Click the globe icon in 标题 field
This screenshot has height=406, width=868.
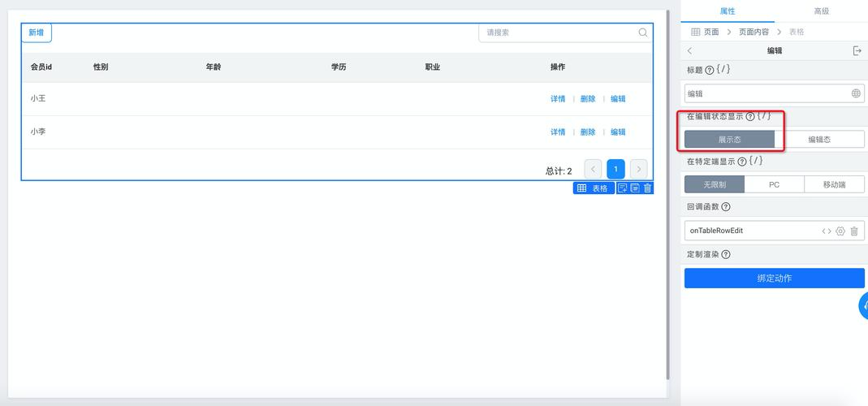point(856,93)
